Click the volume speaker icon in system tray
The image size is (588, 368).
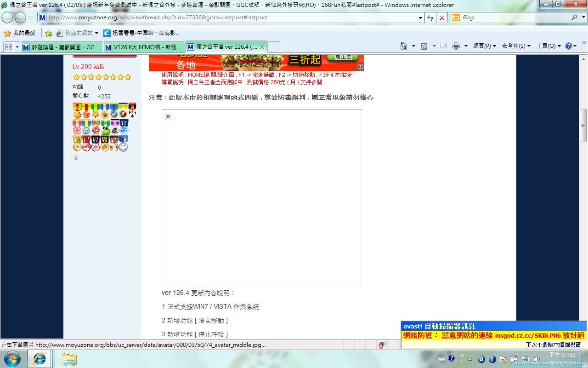(x=536, y=359)
